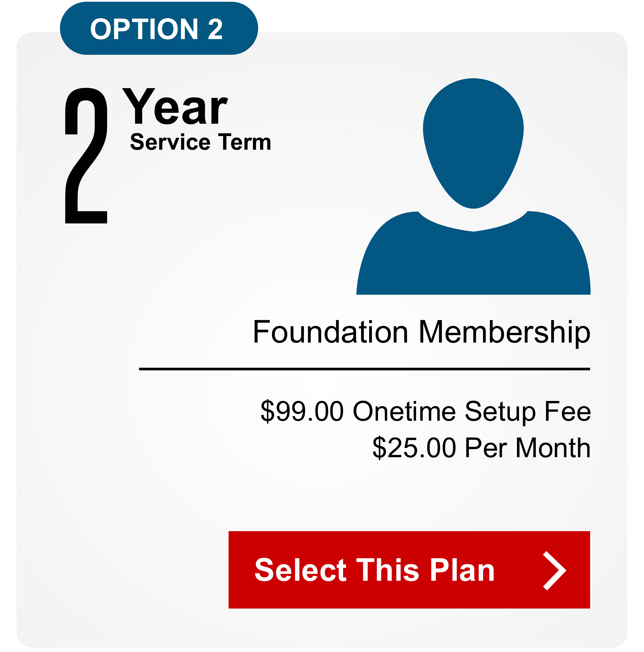Click the $99.00 amount
Image resolution: width=644 pixels, height=652 pixels.
pos(302,411)
